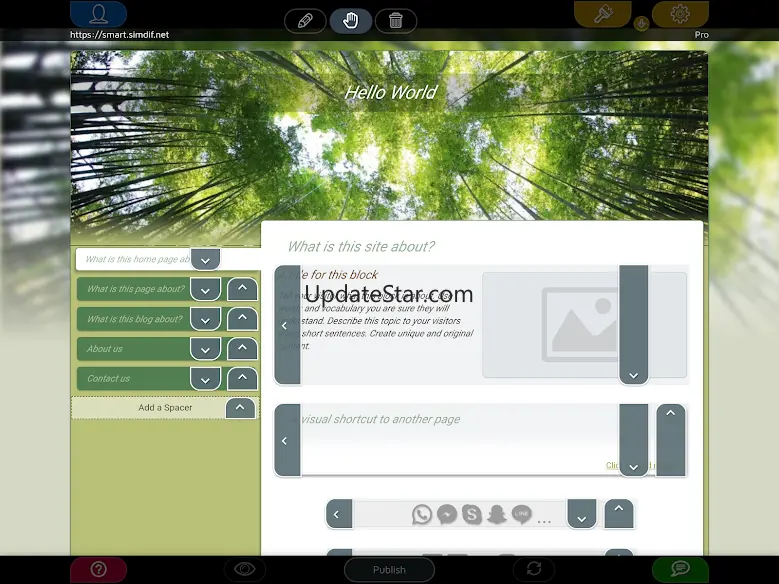779x584 pixels.
Task: Select the pencil edit mode icon
Action: [305, 21]
